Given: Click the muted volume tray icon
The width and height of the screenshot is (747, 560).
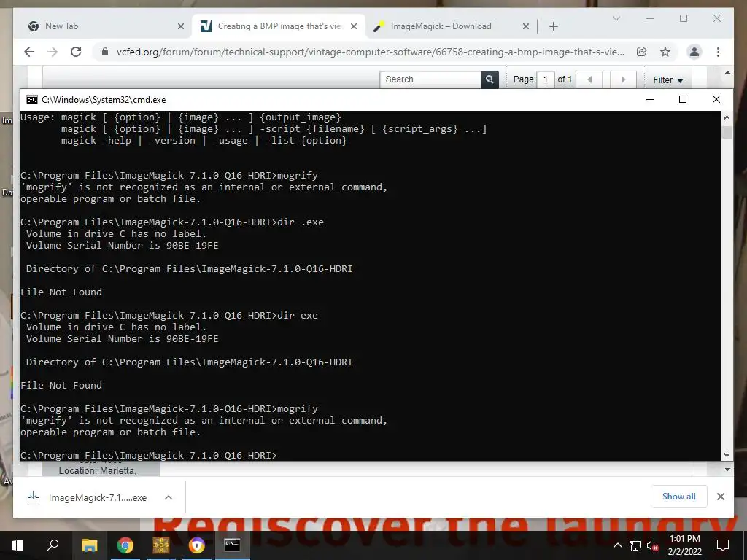Looking at the screenshot, I should (652, 545).
